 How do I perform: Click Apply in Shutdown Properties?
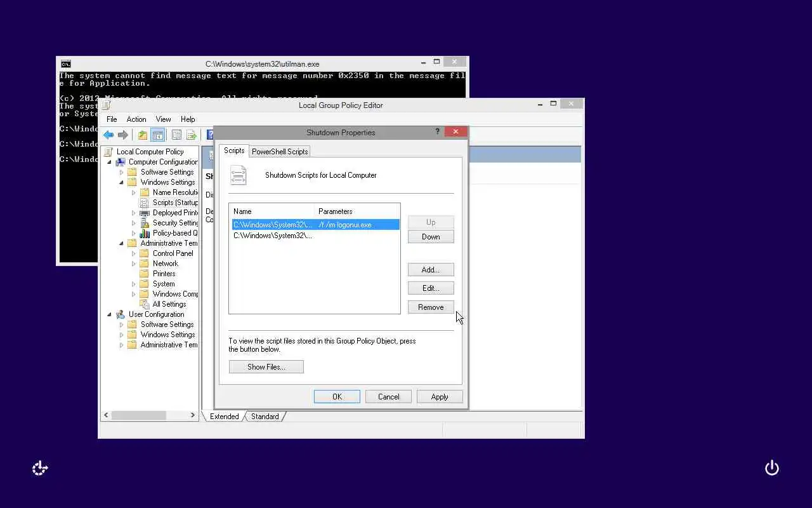[440, 397]
